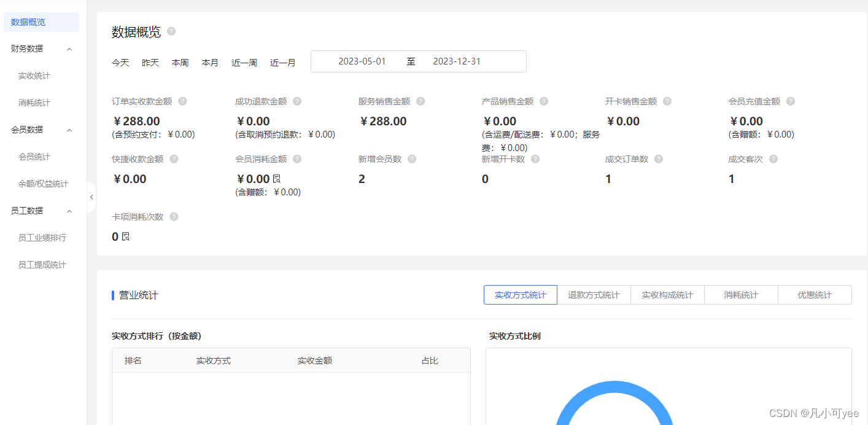Show help for 成交订单数
The image size is (868, 425).
659,159
